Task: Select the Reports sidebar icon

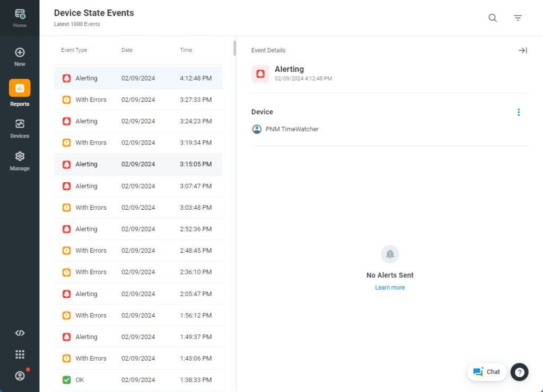Action: [20, 88]
